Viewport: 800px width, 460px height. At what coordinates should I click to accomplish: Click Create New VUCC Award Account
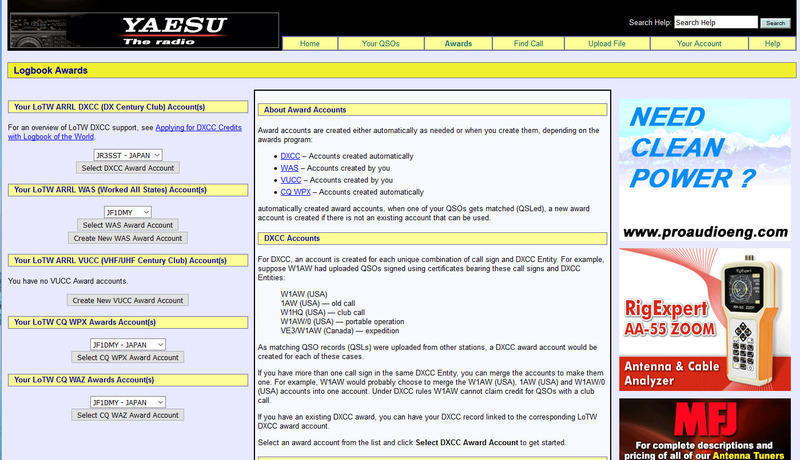(x=128, y=300)
